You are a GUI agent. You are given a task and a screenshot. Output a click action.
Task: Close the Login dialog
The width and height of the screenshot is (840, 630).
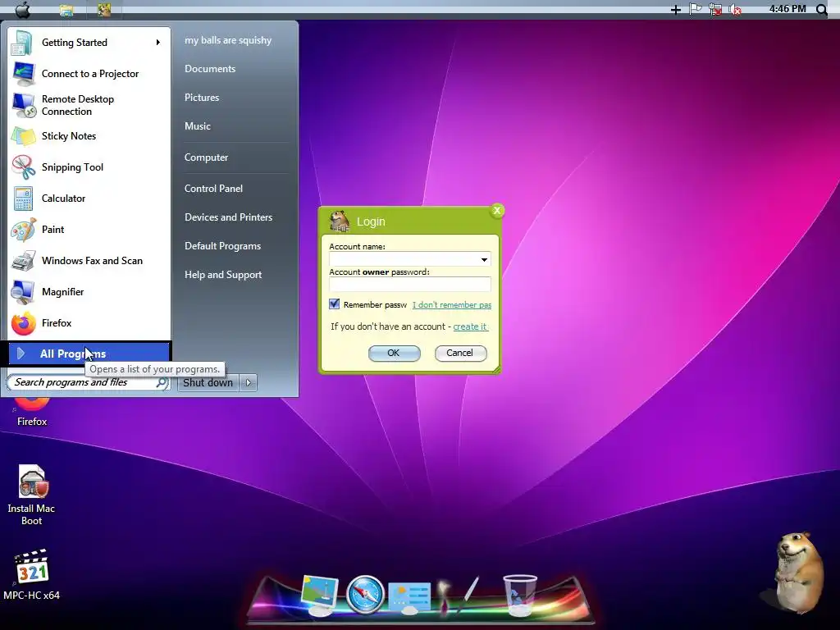click(497, 211)
